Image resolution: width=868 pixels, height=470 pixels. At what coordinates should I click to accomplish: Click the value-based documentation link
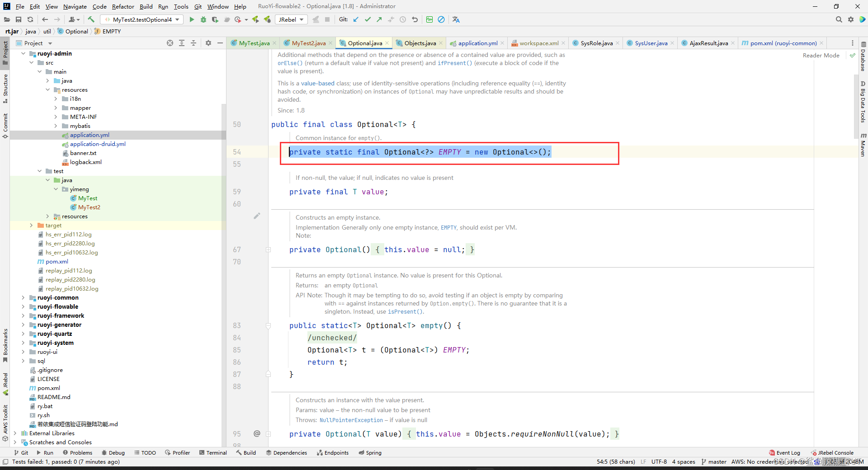[318, 83]
